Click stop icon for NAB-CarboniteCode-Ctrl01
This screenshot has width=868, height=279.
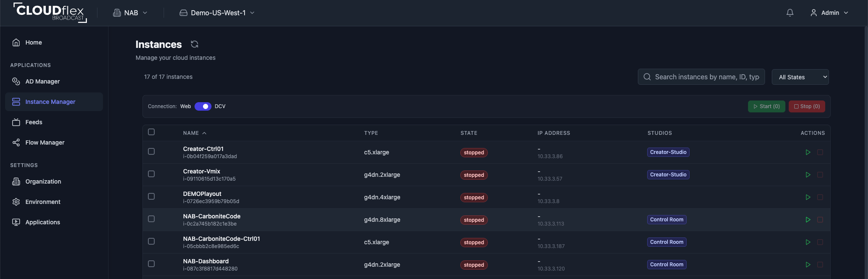coord(820,242)
